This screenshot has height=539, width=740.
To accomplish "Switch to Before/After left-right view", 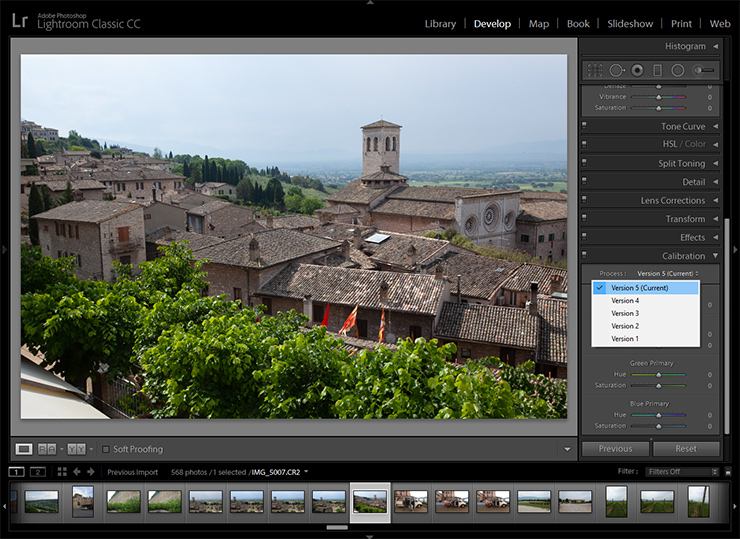I will 47,449.
